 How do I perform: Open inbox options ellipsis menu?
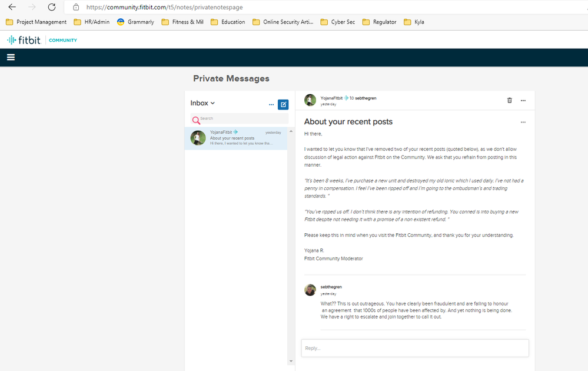[x=271, y=105]
